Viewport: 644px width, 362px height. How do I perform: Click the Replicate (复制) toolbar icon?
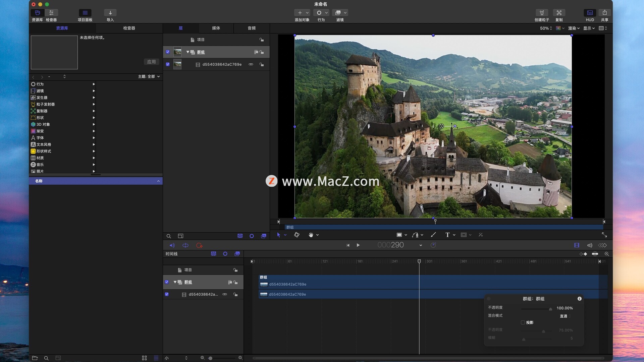pyautogui.click(x=559, y=13)
